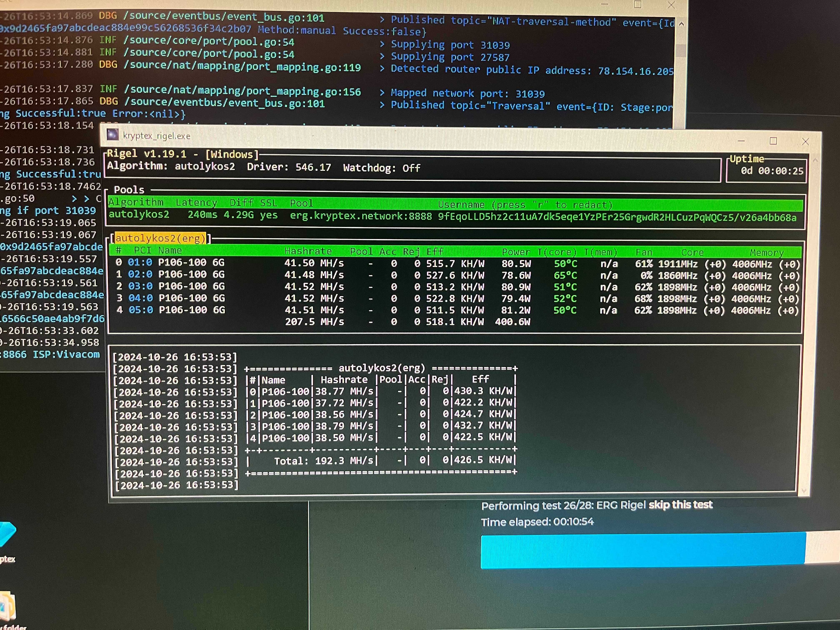This screenshot has width=840, height=630.
Task: Click the "81.2W" power value
Action: point(516,310)
